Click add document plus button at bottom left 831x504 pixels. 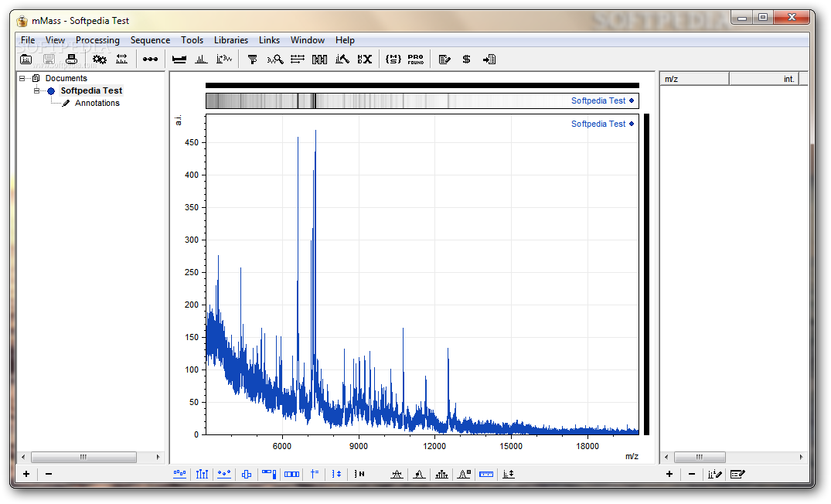point(26,474)
